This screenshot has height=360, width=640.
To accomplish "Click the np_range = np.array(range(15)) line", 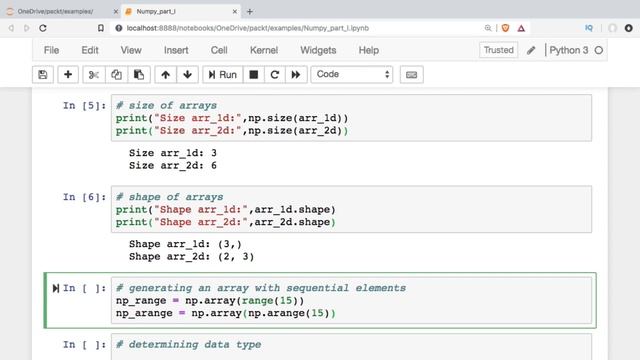I will pos(210,301).
